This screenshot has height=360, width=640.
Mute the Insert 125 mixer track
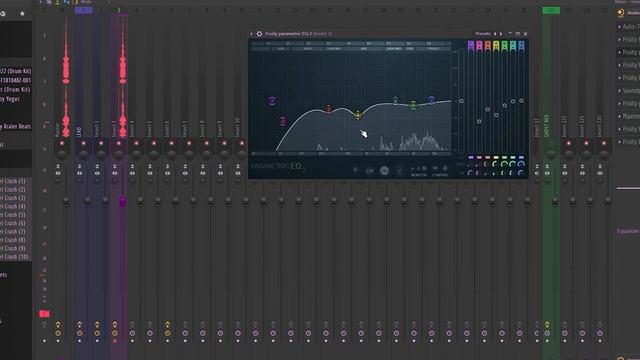(x=604, y=143)
